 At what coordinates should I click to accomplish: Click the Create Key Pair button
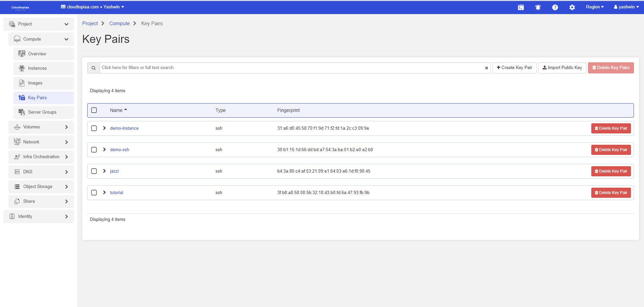pyautogui.click(x=514, y=68)
